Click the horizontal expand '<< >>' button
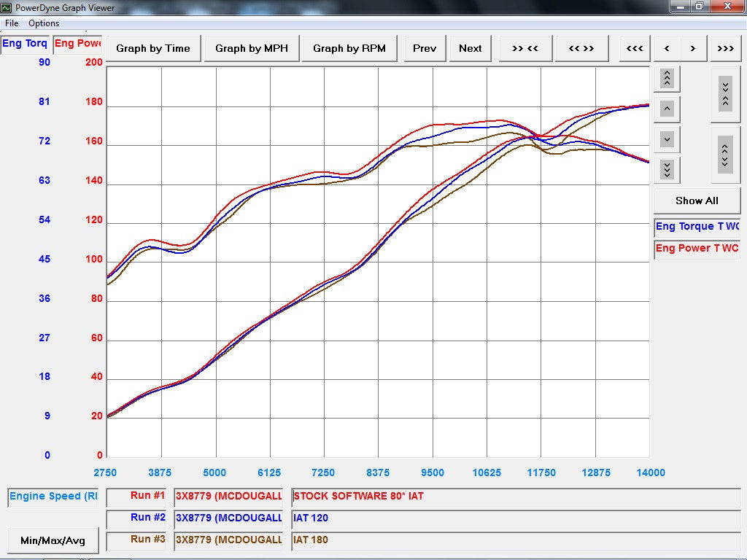The image size is (747, 560). tap(581, 48)
